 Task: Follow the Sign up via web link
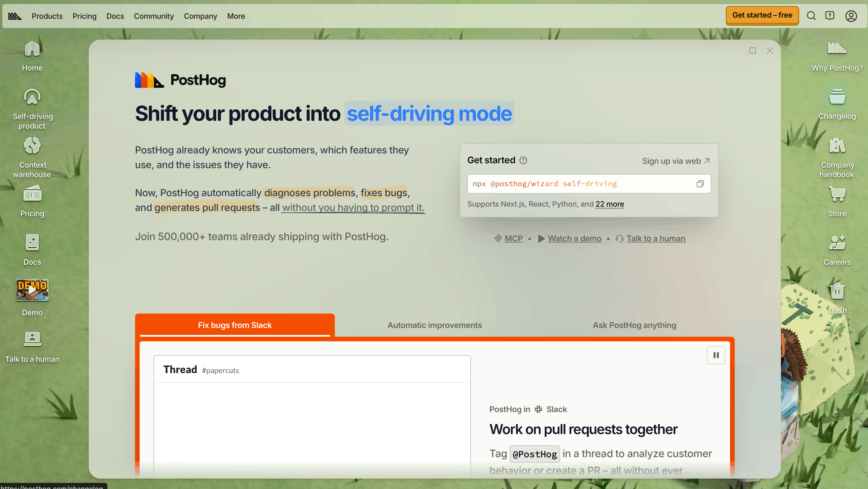(x=676, y=161)
